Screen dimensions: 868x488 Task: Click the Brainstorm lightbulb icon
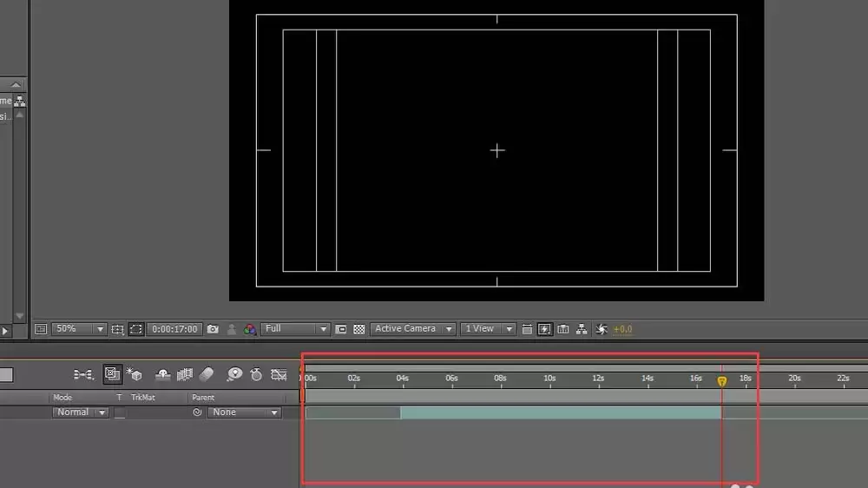(x=234, y=374)
